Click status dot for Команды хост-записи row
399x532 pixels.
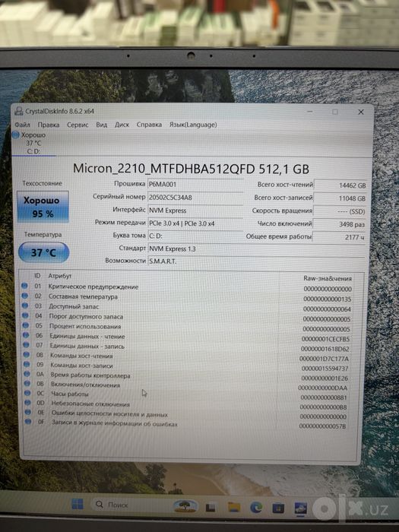[27, 364]
